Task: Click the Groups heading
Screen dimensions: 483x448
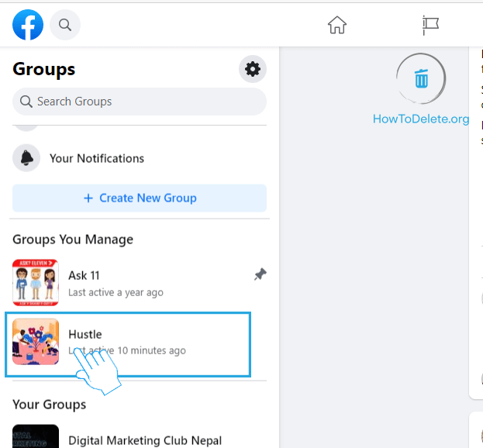Action: pos(43,69)
